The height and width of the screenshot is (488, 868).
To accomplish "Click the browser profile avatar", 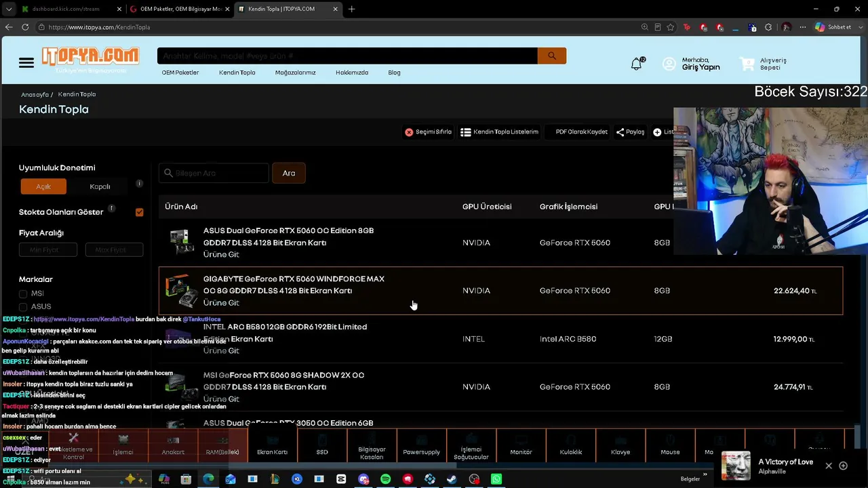I will [x=787, y=27].
